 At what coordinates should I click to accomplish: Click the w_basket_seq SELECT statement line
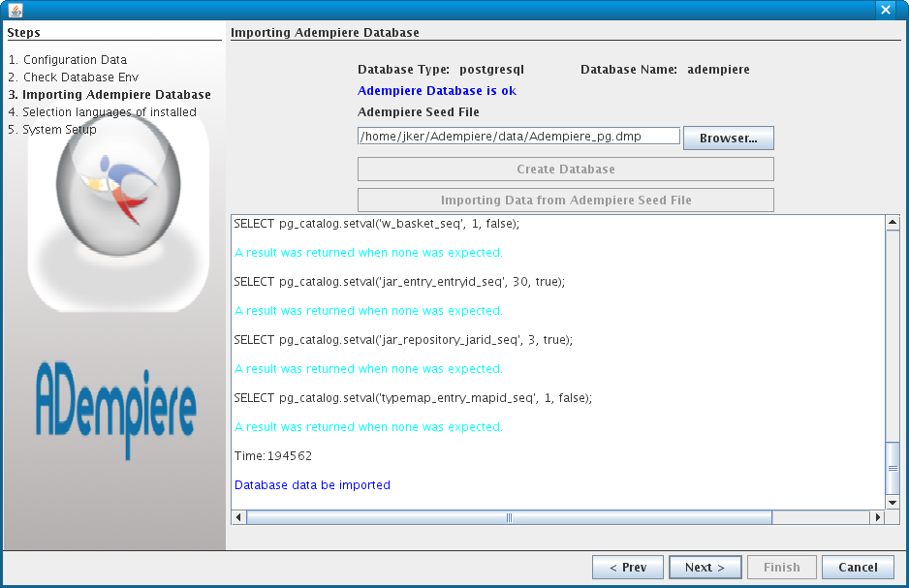point(377,224)
